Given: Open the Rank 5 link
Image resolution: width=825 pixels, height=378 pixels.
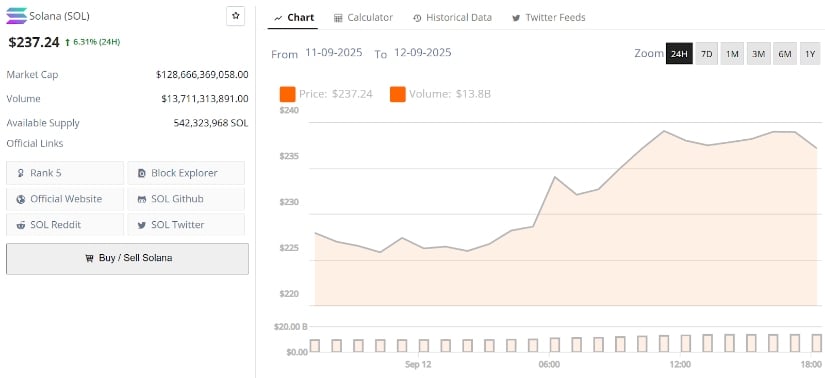Looking at the screenshot, I should pos(65,173).
